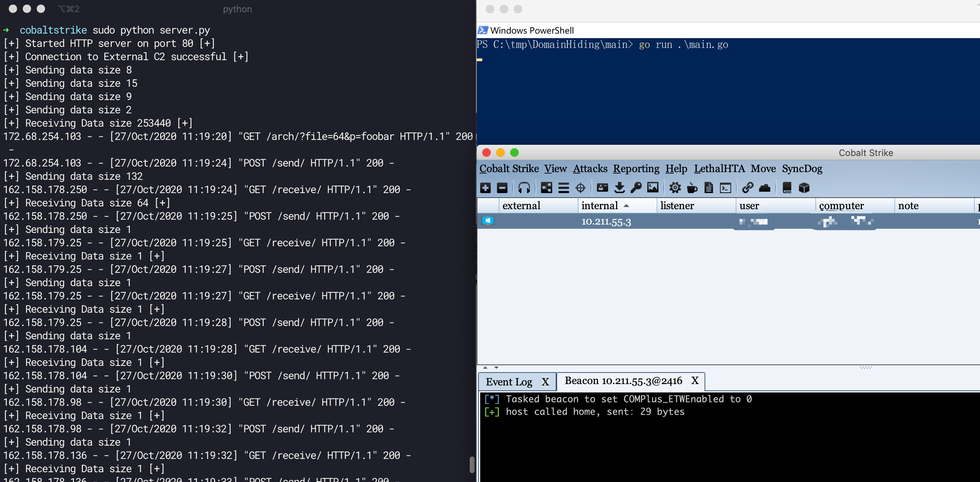
Task: Open MS Office Macro document icon
Action: pos(709,188)
